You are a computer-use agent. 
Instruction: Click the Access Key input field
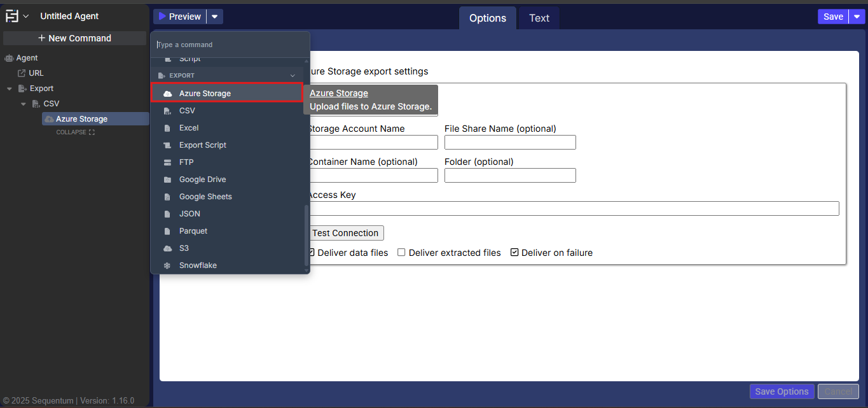tap(572, 209)
